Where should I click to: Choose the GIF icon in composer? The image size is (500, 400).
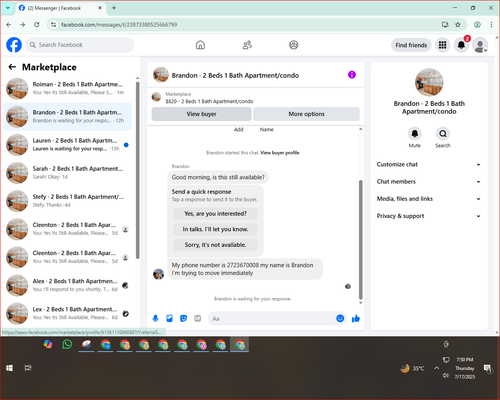[x=198, y=318]
